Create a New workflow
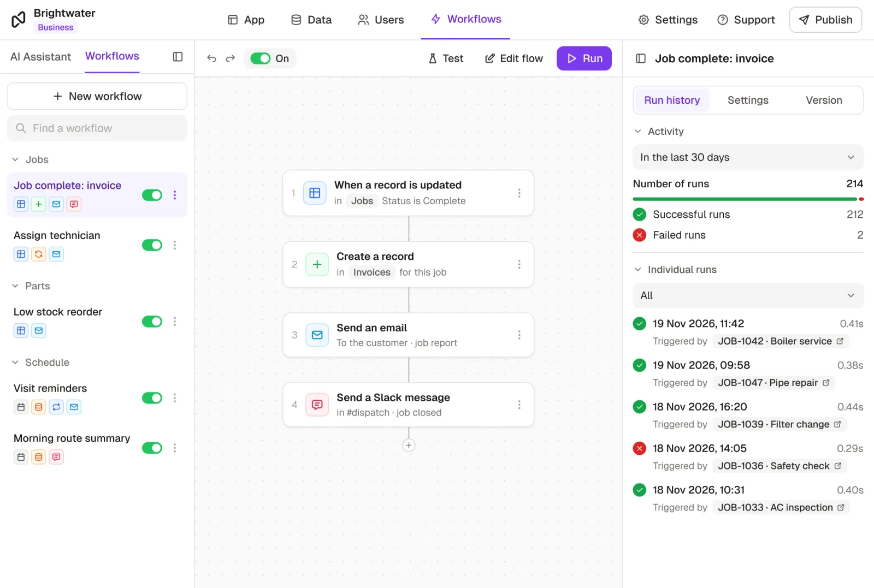The width and height of the screenshot is (874, 588). pyautogui.click(x=97, y=96)
